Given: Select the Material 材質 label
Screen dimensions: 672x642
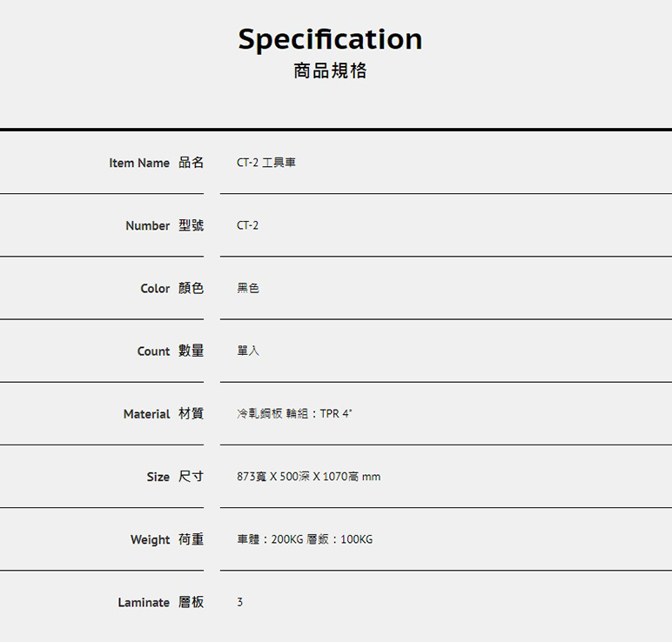Looking at the screenshot, I should 164,414.
